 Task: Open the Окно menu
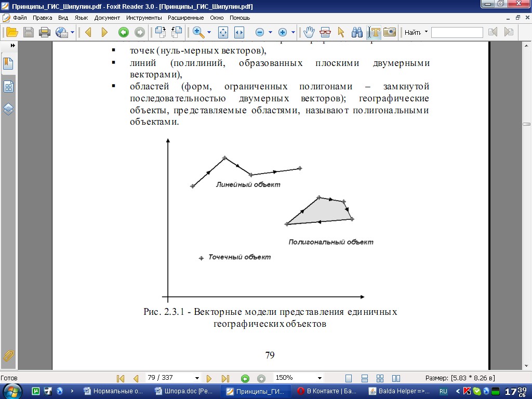pyautogui.click(x=217, y=18)
